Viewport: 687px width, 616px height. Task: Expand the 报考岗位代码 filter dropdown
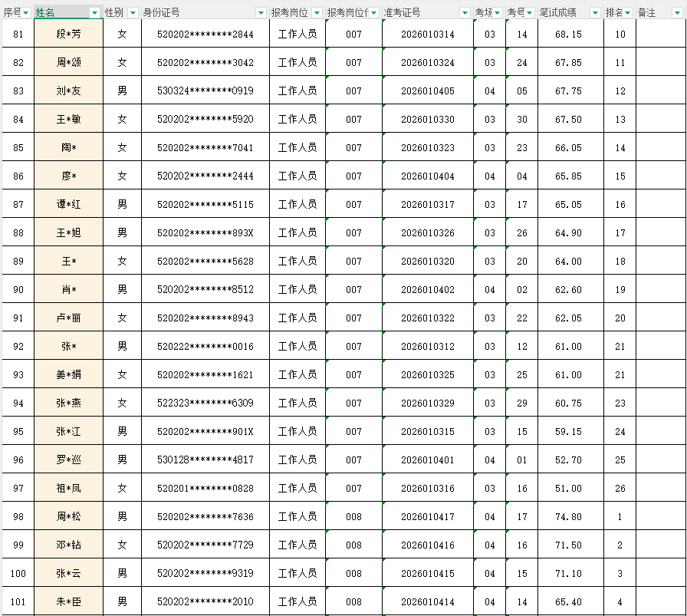tap(373, 12)
